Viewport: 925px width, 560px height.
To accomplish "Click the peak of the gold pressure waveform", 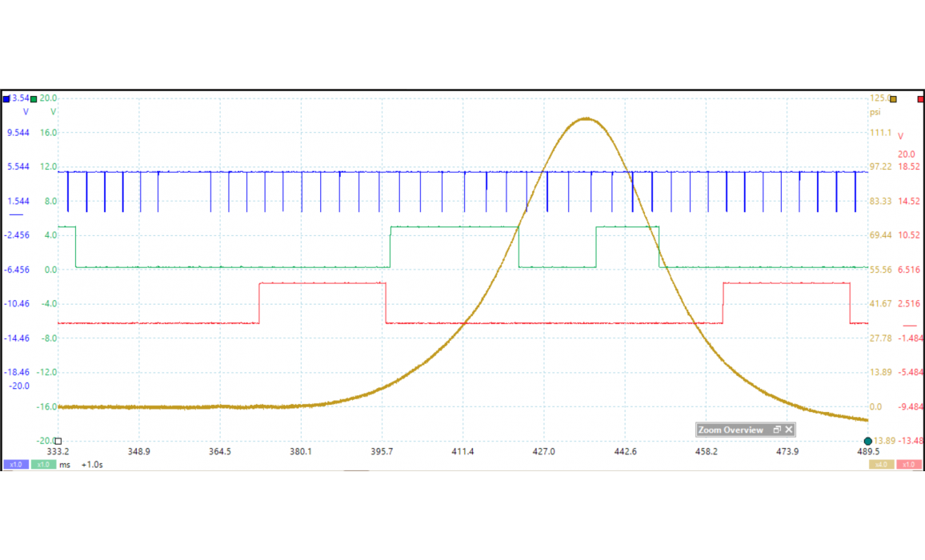I will [587, 118].
